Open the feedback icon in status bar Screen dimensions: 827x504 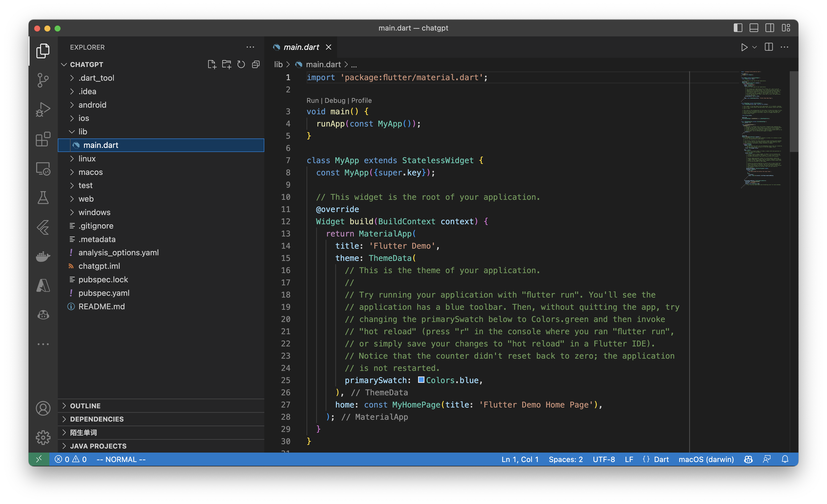pos(767,459)
